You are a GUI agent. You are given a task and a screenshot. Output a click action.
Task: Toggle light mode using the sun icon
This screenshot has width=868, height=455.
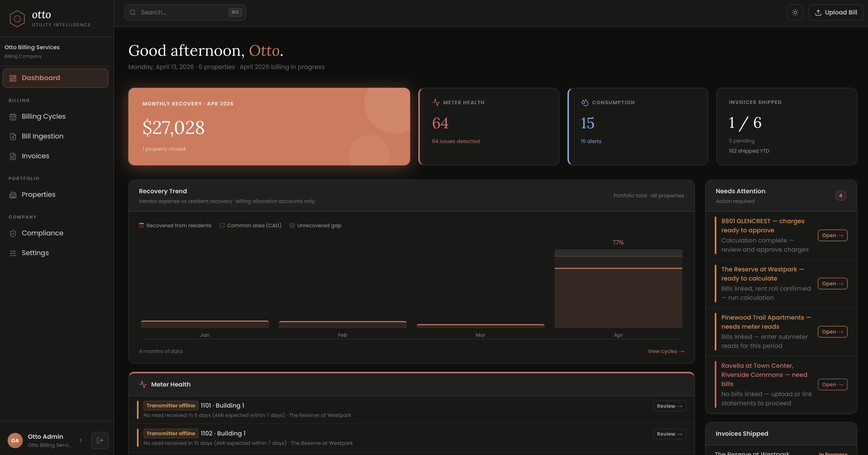pyautogui.click(x=795, y=12)
